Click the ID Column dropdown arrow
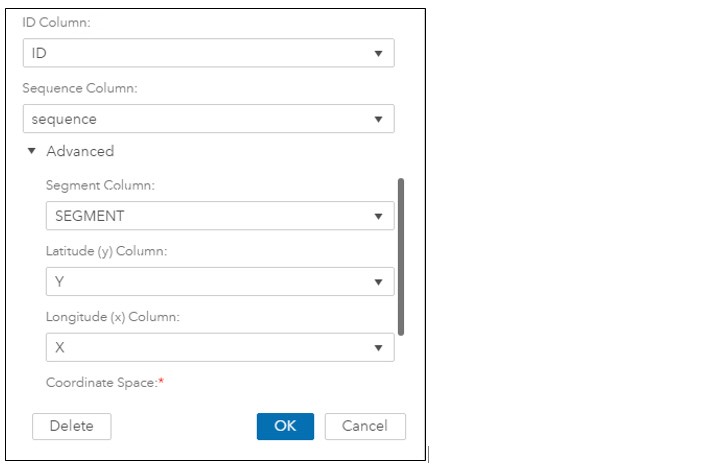Image resolution: width=713 pixels, height=467 pixels. coord(378,54)
